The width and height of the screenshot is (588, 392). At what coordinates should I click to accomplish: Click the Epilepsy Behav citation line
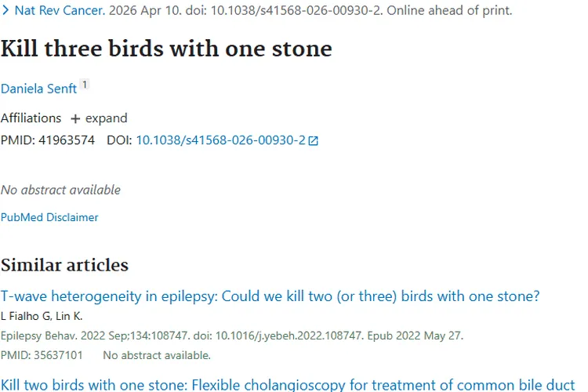(231, 336)
